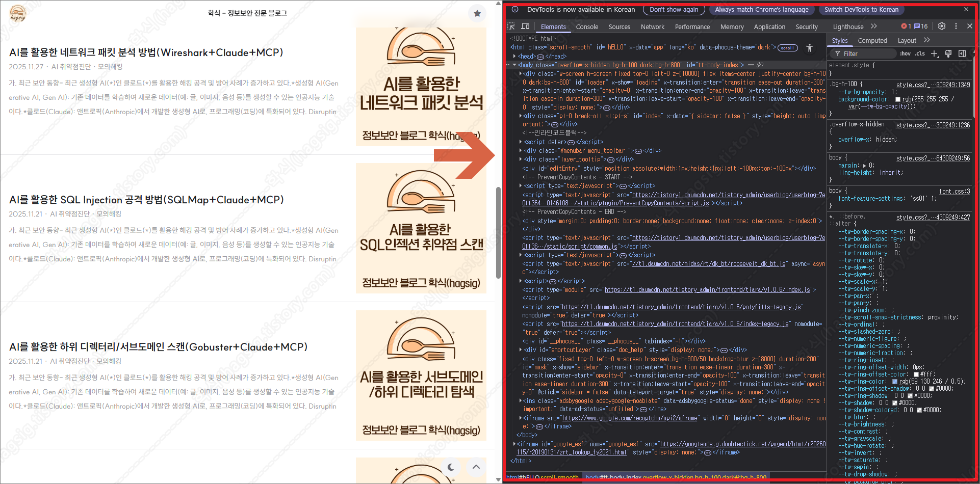Open the Gobuster+Claude+MCP post title
The image size is (980, 484).
(x=159, y=347)
